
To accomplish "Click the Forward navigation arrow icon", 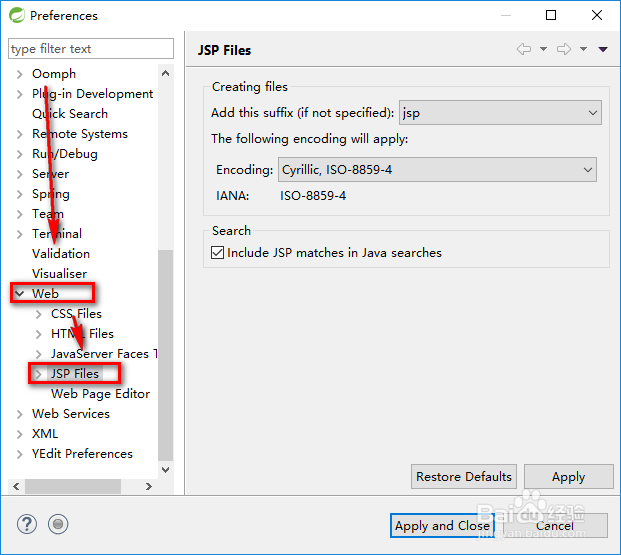I will pyautogui.click(x=564, y=49).
